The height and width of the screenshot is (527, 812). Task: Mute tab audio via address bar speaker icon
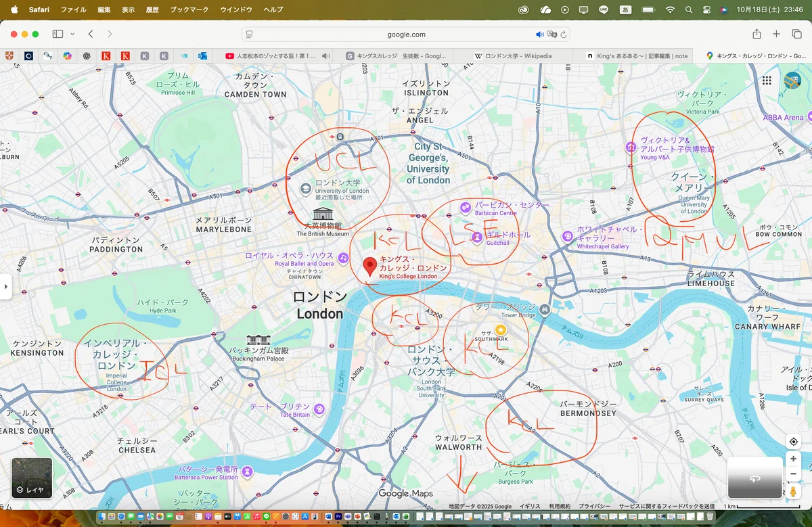539,35
